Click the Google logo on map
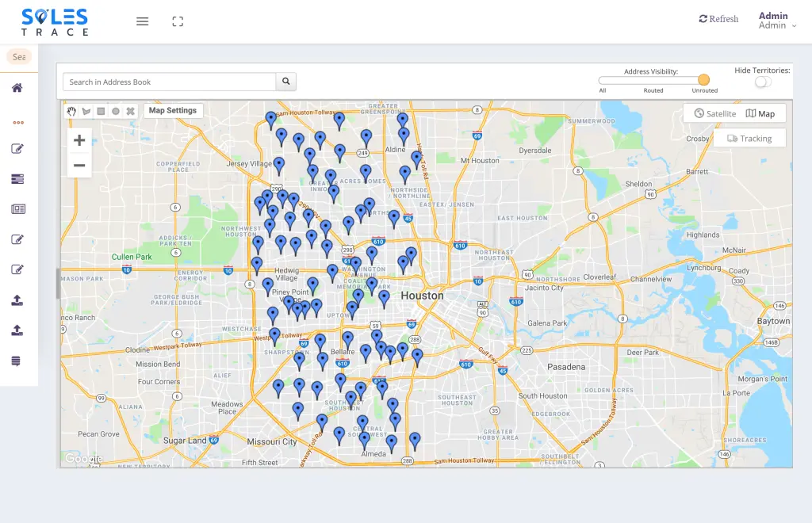812x523 pixels. point(82,459)
